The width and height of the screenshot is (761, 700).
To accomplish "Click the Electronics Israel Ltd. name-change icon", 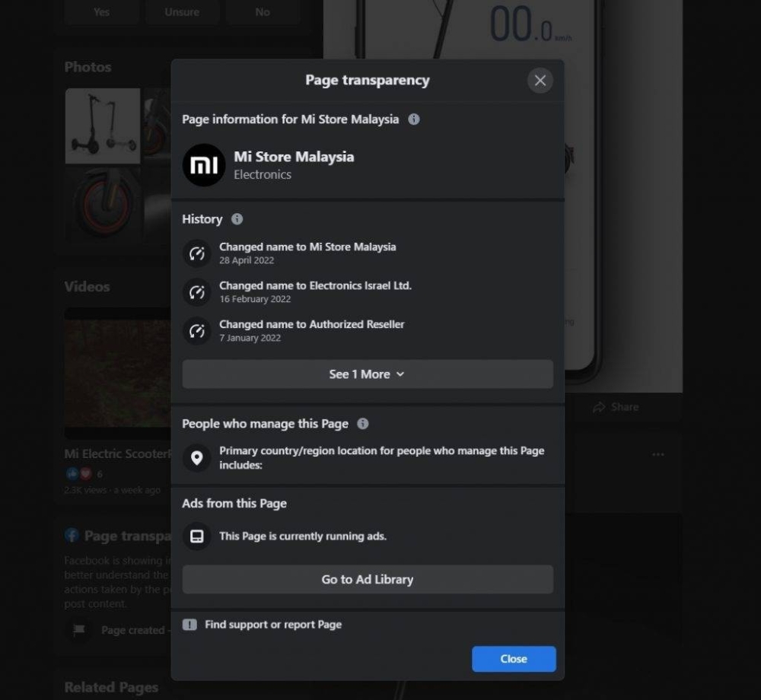I will (196, 292).
